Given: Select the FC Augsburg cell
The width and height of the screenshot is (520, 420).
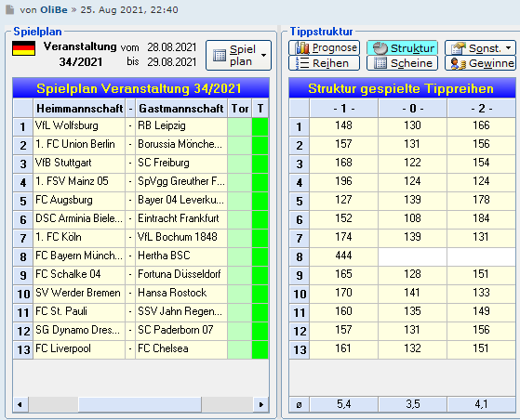Looking at the screenshot, I should pos(79,201).
